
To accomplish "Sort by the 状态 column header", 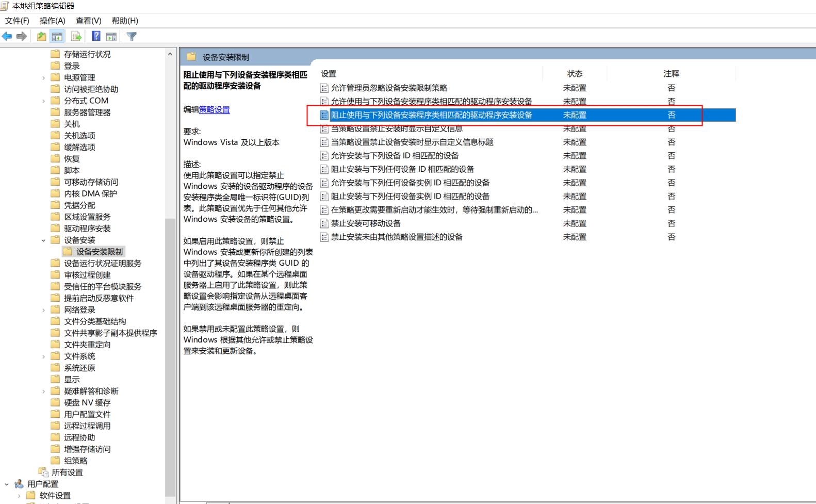I will (x=575, y=74).
